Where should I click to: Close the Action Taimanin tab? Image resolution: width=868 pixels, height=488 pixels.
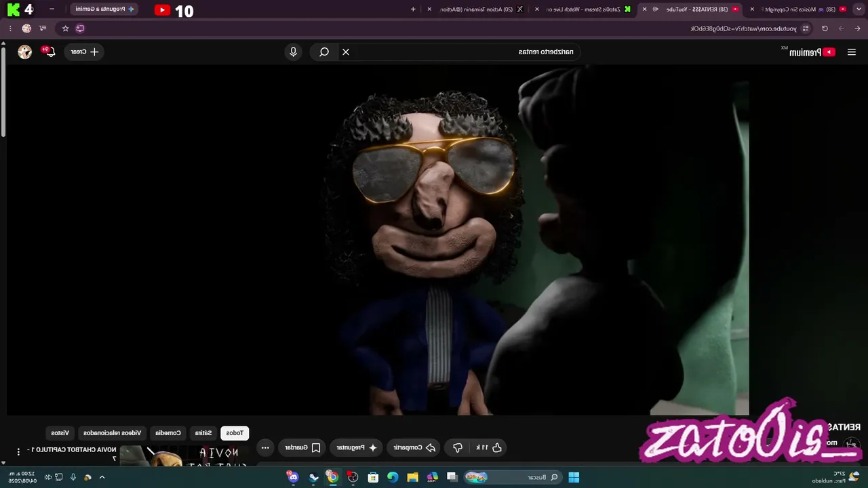tap(429, 9)
